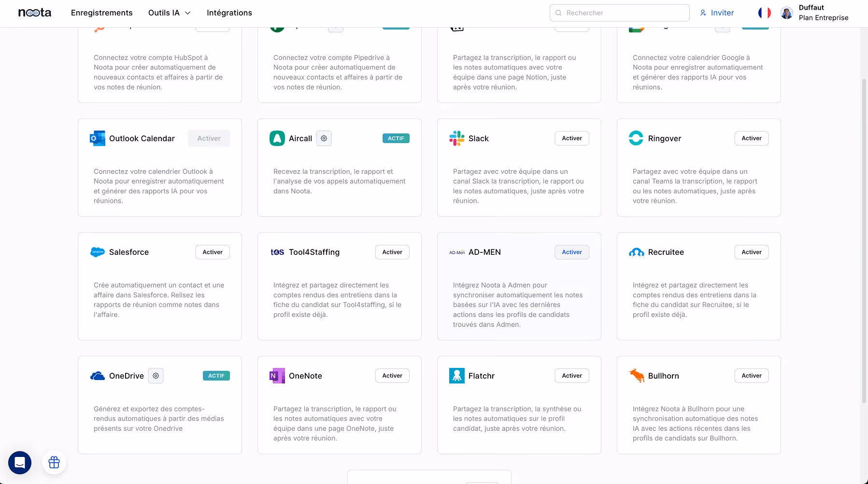Click the ACTIF badge on Aircall
This screenshot has height=484, width=868.
point(396,138)
